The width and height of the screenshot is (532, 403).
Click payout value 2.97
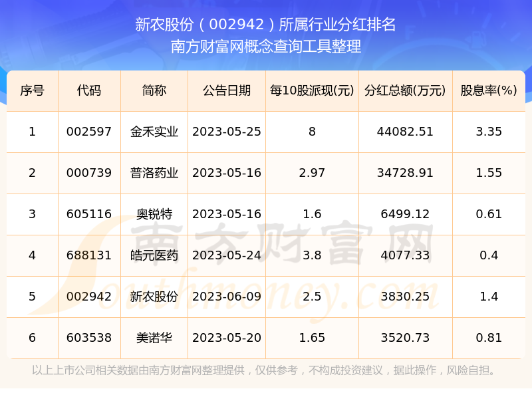coord(312,173)
